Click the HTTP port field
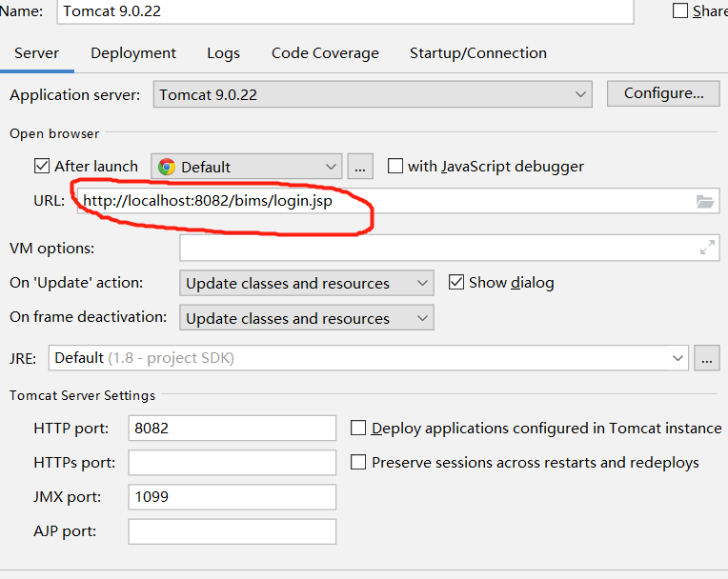Screen dimensions: 728x579 233,428
